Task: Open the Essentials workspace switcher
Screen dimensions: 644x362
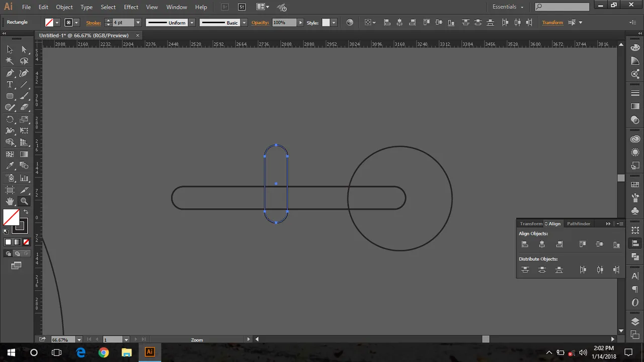Action: [x=508, y=7]
